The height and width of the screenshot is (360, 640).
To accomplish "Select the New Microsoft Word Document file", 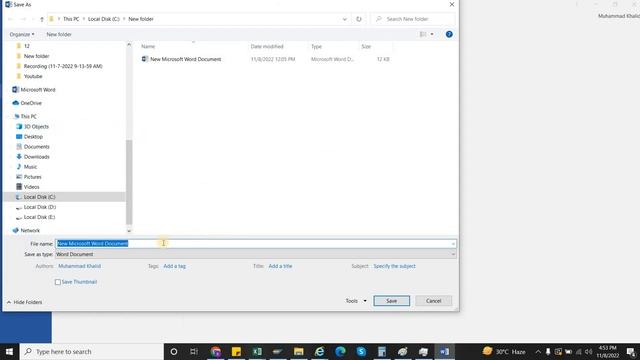I will (x=185, y=59).
